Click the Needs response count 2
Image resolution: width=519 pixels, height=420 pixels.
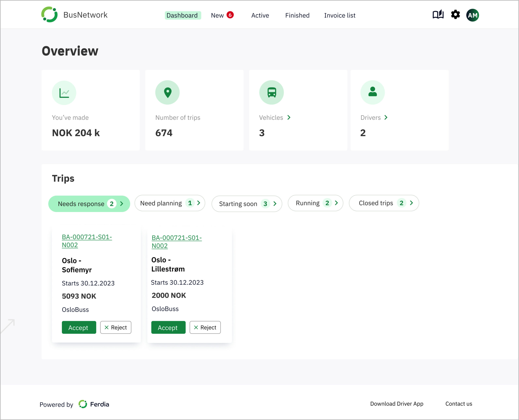click(x=112, y=204)
